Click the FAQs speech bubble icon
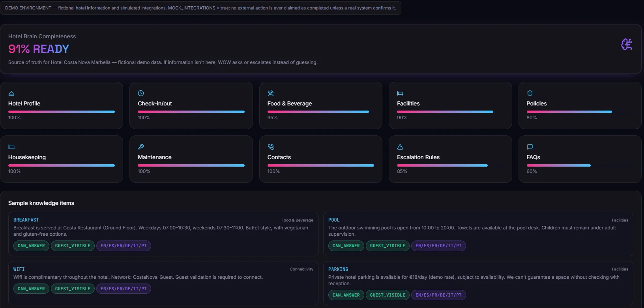 pyautogui.click(x=530, y=147)
